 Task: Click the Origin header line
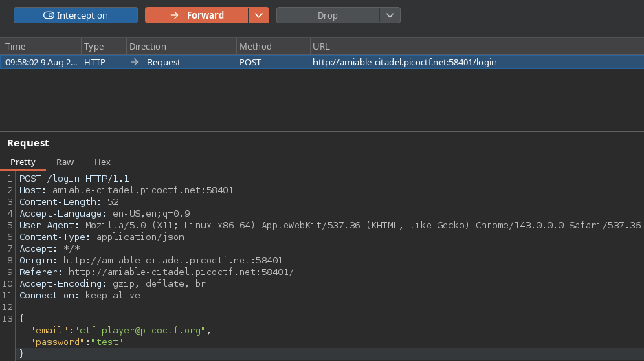click(151, 261)
